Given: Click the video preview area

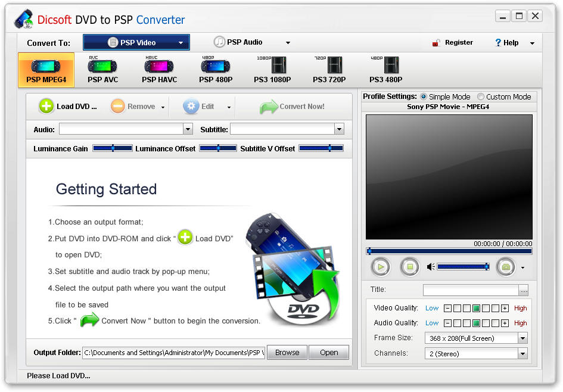Looking at the screenshot, I should coord(449,177).
